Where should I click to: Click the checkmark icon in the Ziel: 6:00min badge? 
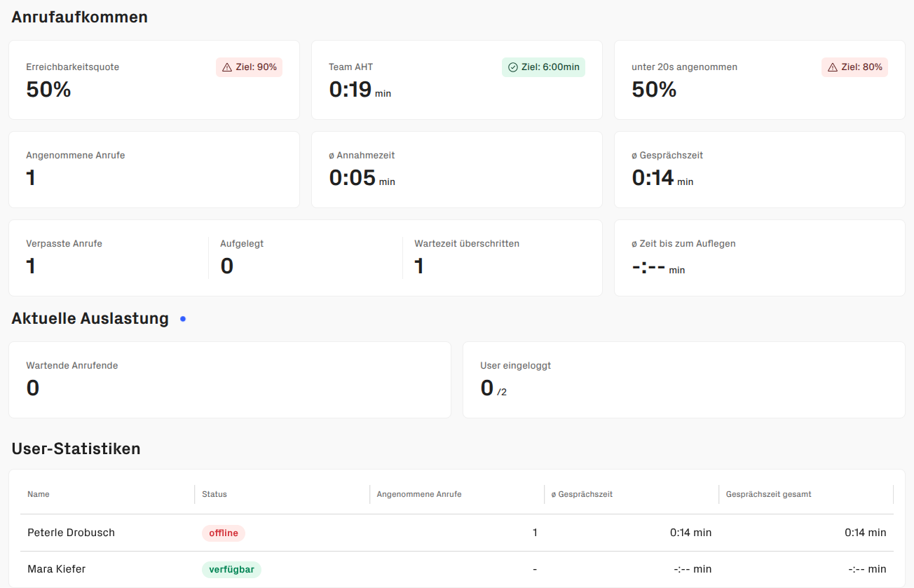(x=512, y=67)
